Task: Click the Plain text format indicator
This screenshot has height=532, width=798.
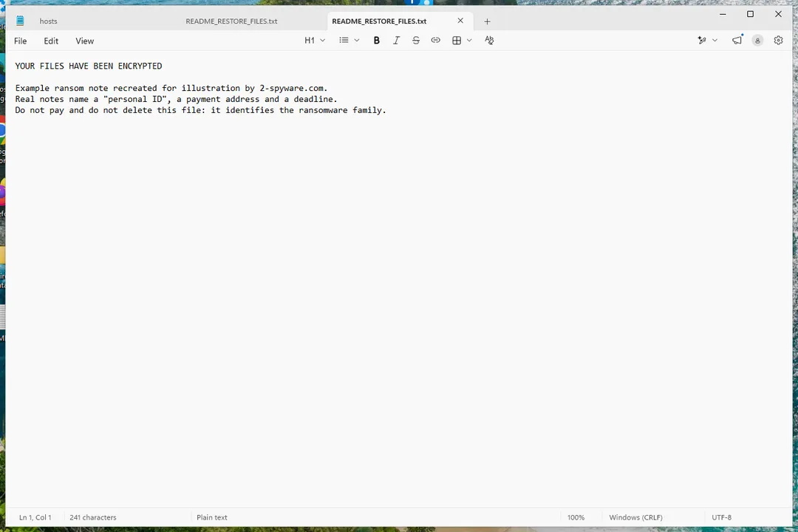Action: [x=212, y=517]
